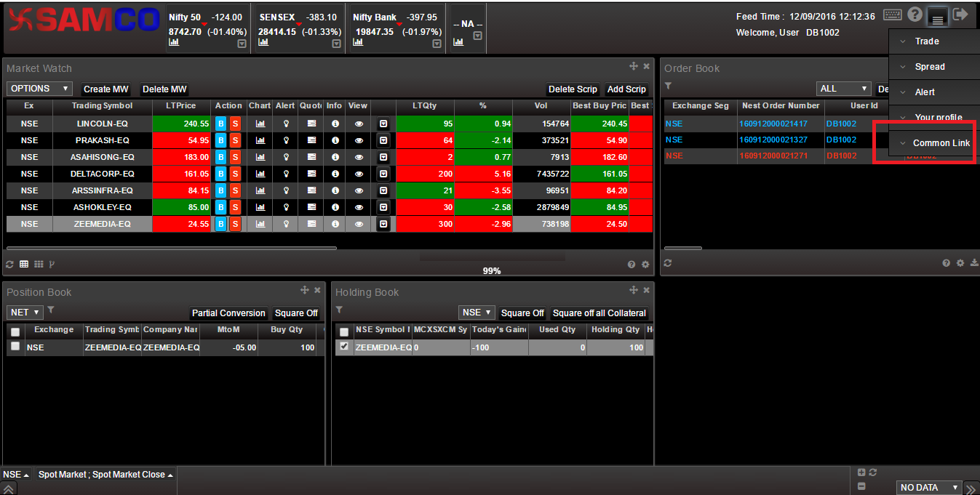Open the NO DATA dropdown in status bar
The height and width of the screenshot is (495, 980).
click(929, 488)
